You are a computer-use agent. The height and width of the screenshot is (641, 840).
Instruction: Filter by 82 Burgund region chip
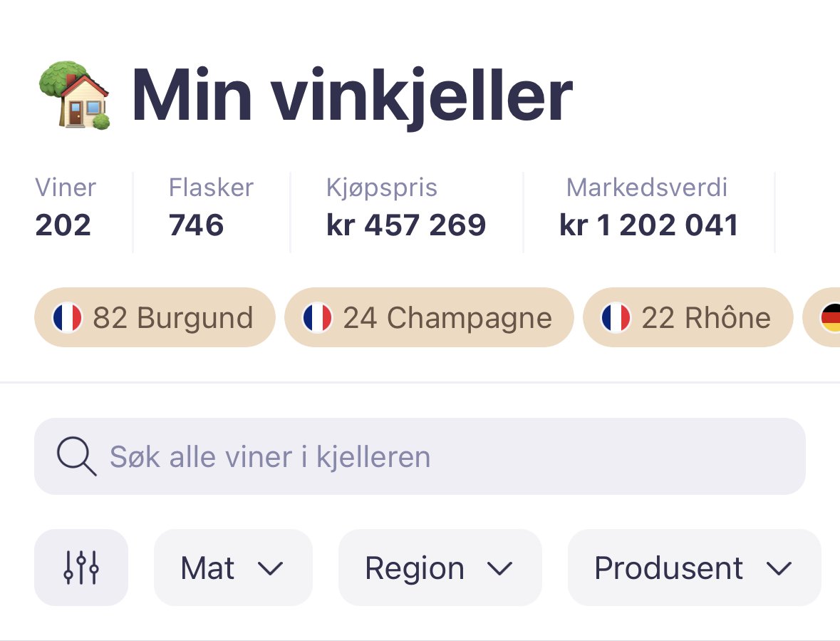(x=155, y=317)
